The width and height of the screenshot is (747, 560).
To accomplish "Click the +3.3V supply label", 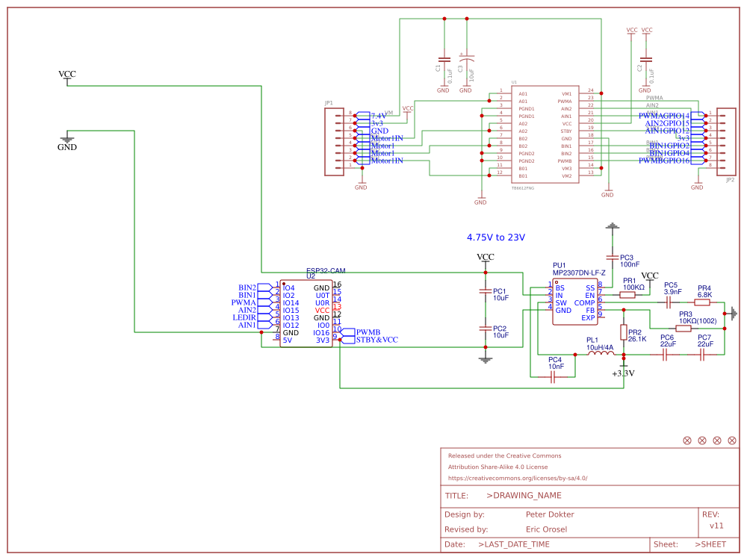I will (x=623, y=373).
